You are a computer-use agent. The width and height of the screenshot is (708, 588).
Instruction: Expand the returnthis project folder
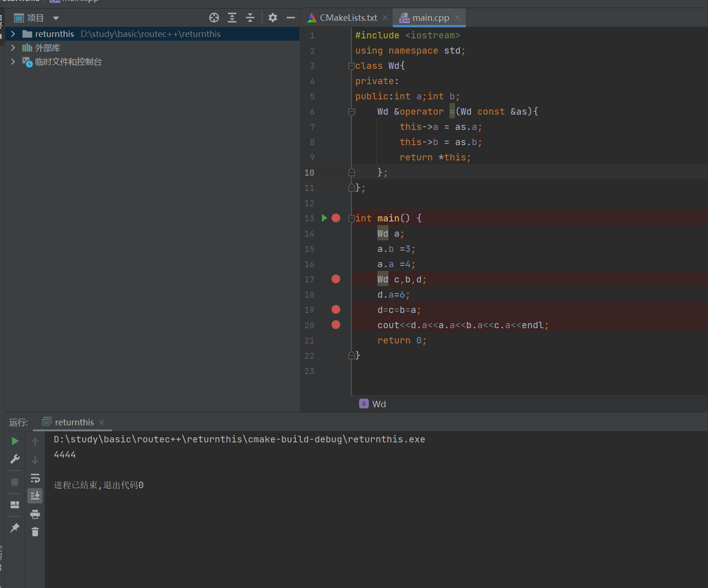[13, 34]
